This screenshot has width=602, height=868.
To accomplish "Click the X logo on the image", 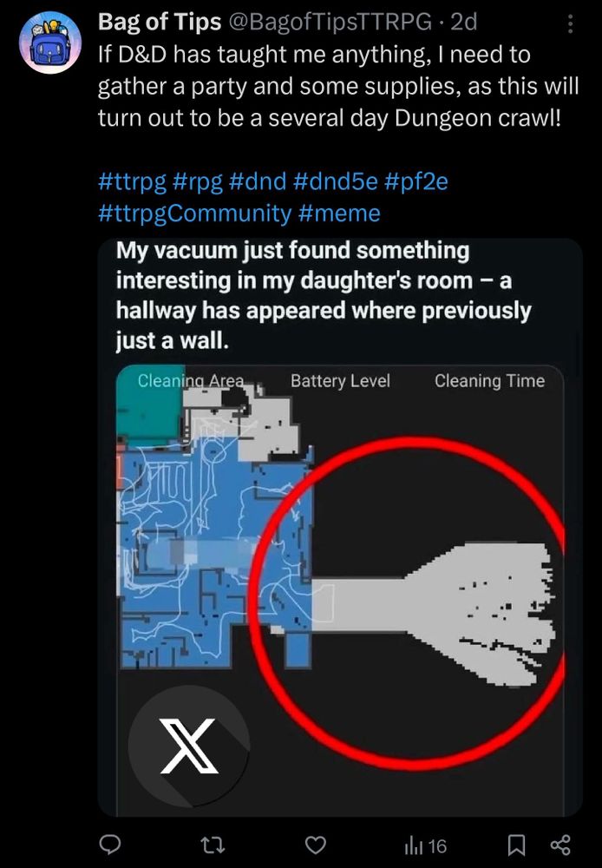I will 188,746.
